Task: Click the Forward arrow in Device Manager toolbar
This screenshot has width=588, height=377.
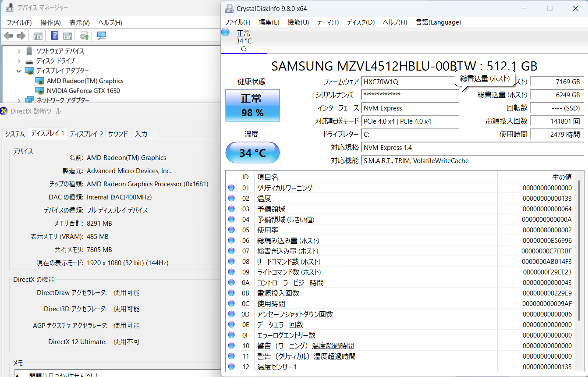Action: 21,36
